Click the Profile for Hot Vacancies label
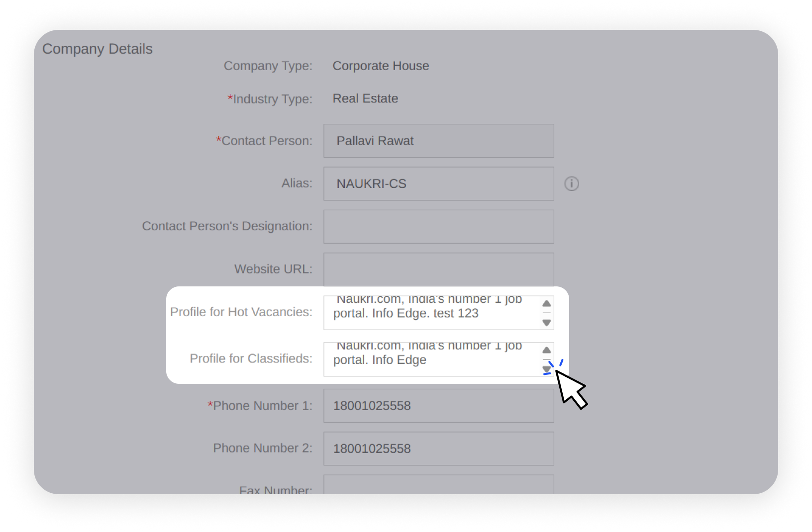812x532 pixels. 241,312
